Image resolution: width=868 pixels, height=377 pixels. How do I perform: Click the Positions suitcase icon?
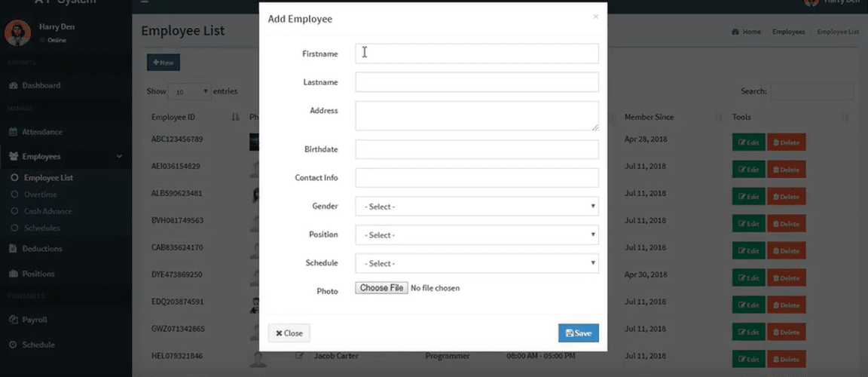14,274
